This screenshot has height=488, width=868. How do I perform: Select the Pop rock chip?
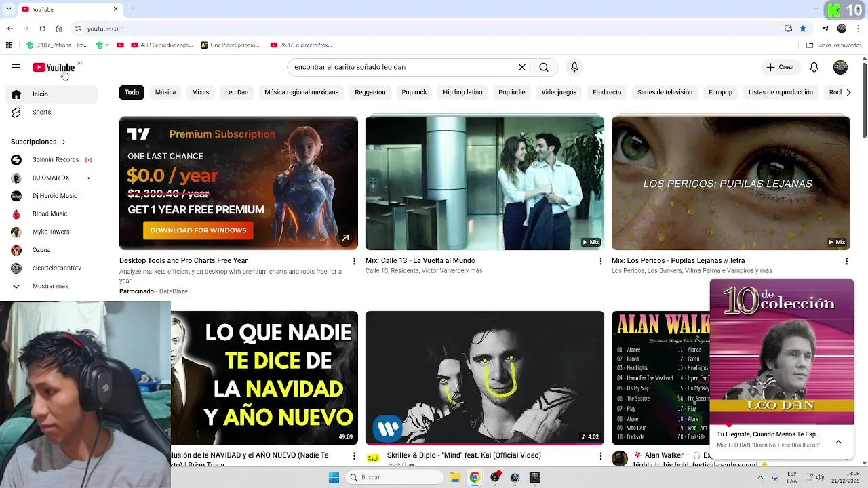click(414, 92)
